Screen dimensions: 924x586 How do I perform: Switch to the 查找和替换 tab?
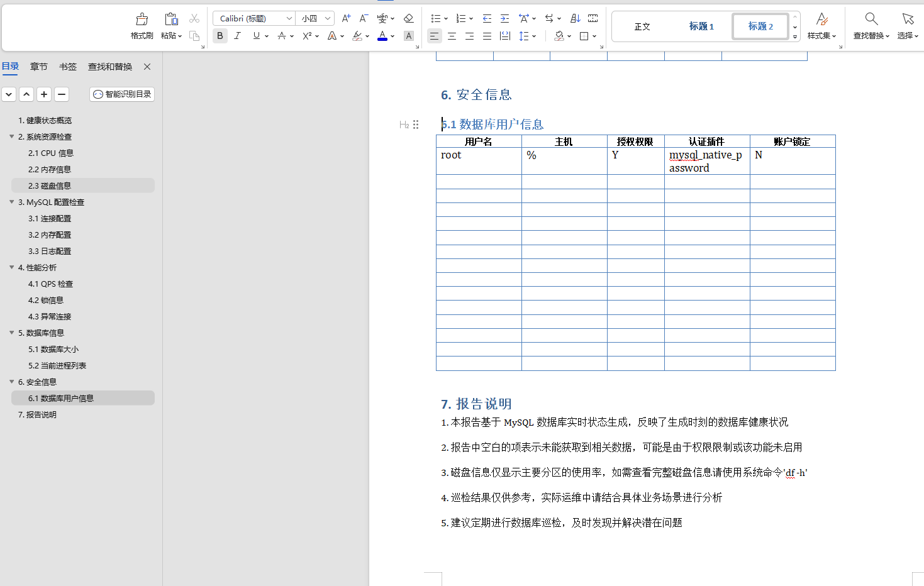click(110, 67)
